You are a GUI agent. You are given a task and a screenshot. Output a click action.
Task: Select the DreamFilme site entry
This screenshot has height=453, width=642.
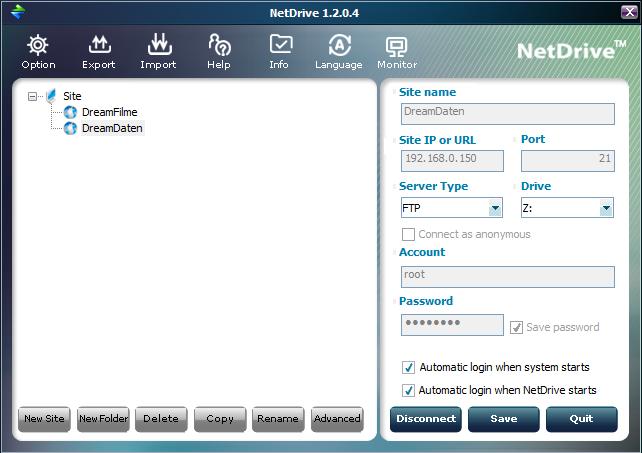pos(109,112)
